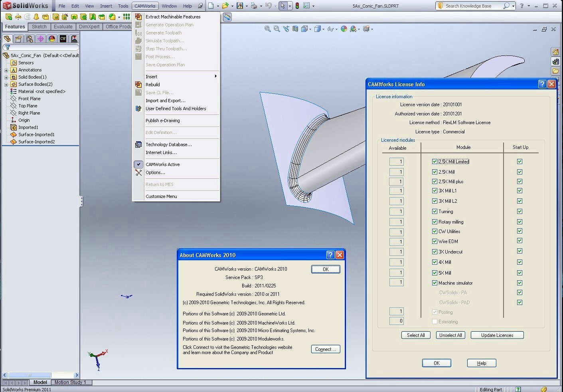Expand the Insert submenu arrow in CAMWorks menu
The image size is (563, 392).
pos(216,76)
